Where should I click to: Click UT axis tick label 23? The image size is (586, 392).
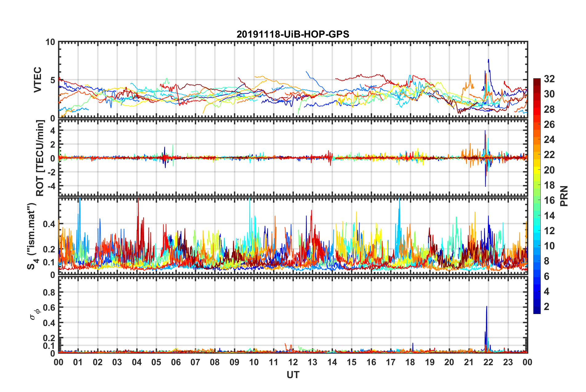508,362
